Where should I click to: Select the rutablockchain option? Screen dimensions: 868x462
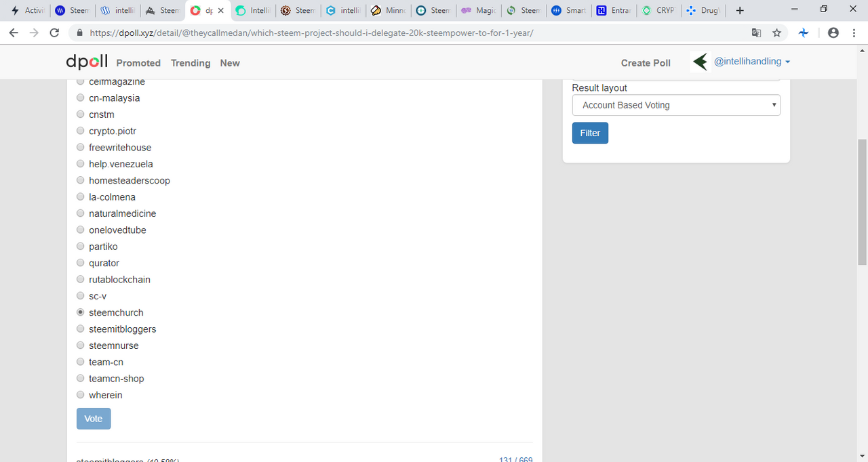81,279
